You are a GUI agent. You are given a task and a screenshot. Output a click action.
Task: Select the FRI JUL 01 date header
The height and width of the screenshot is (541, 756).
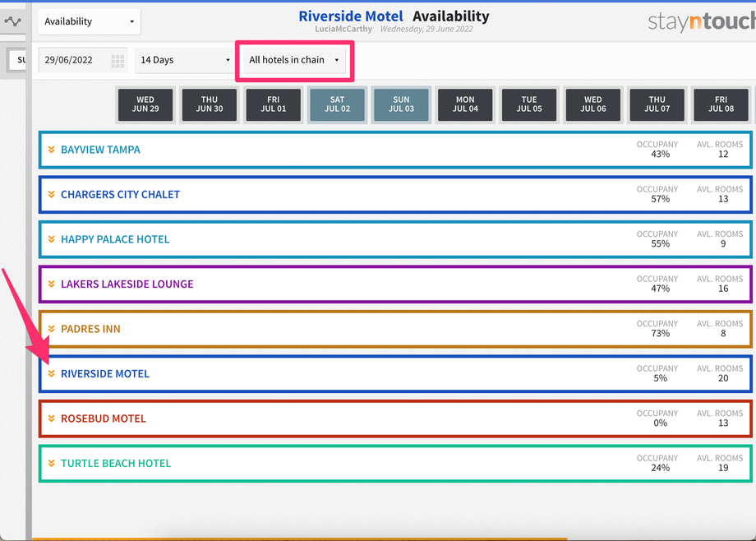pos(274,104)
